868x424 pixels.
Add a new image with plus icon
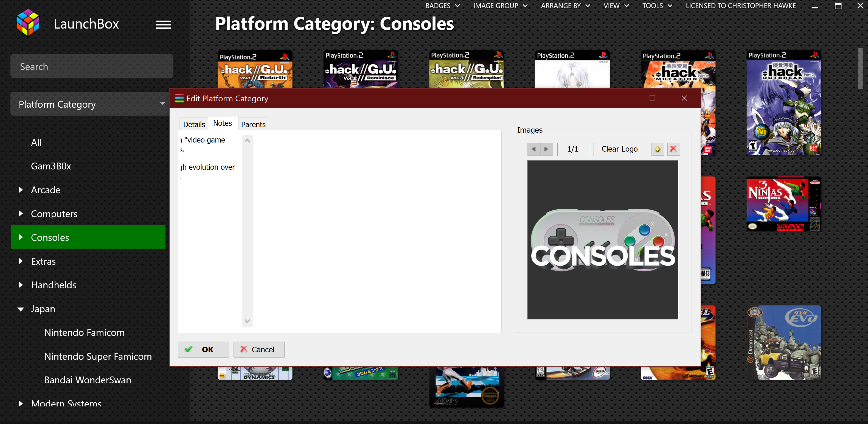(658, 149)
